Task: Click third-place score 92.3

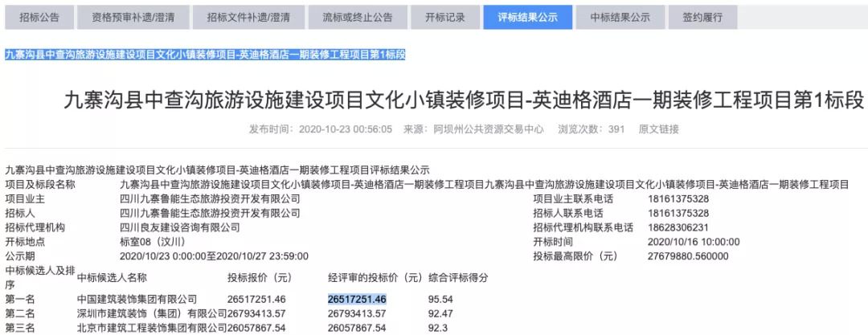Action: [x=438, y=329]
